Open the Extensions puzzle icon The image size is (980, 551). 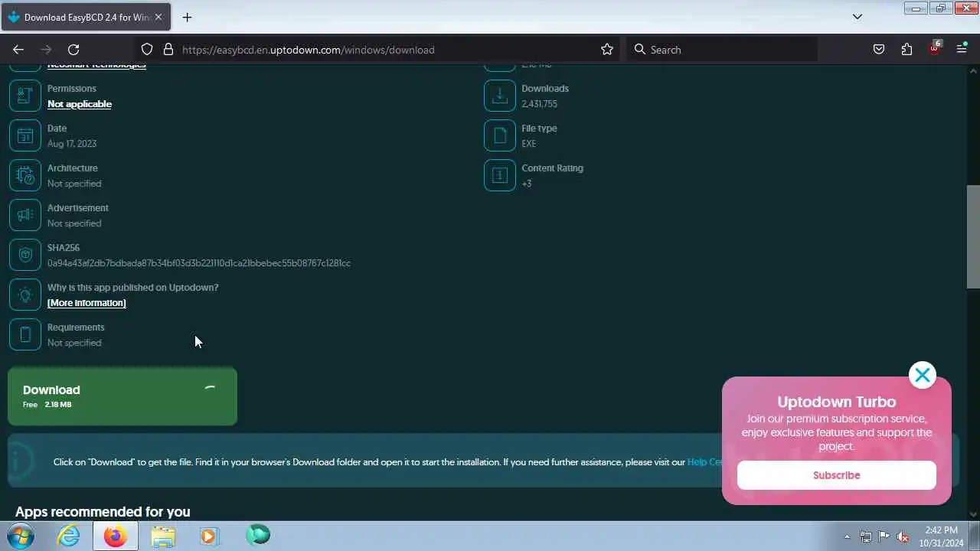(x=906, y=50)
